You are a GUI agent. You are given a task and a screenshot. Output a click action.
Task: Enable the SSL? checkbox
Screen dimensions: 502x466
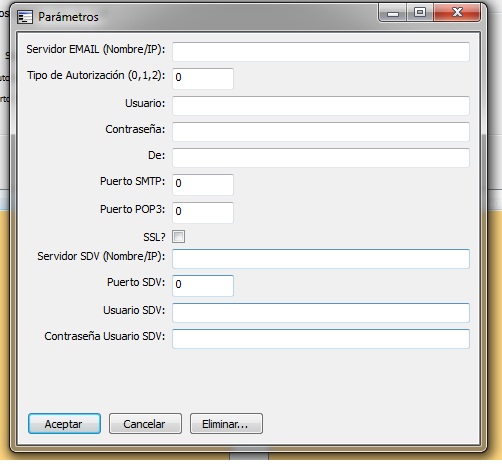pyautogui.click(x=178, y=237)
